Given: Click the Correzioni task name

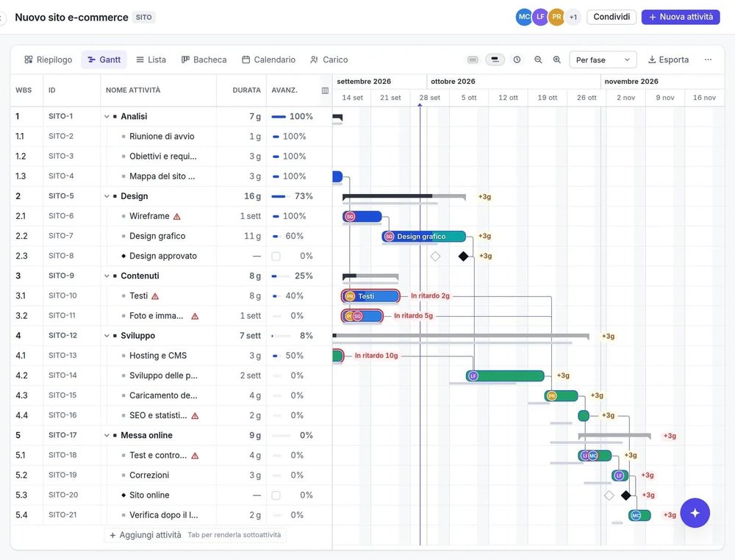Looking at the screenshot, I should tap(149, 475).
